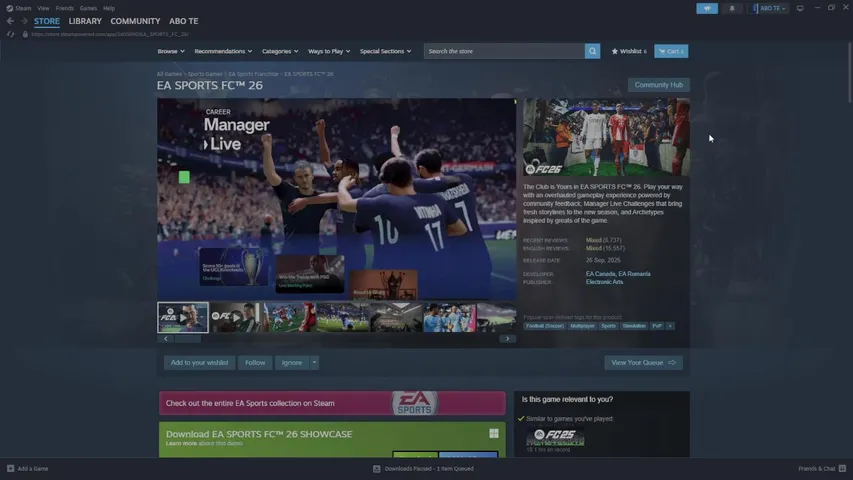This screenshot has height=480, width=853.
Task: Click the All Games breadcrumb
Action: (169, 74)
